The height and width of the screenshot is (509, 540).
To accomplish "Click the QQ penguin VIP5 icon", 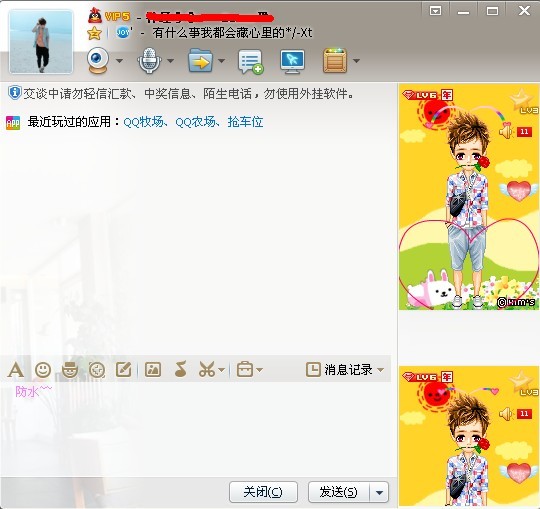I will coord(95,15).
